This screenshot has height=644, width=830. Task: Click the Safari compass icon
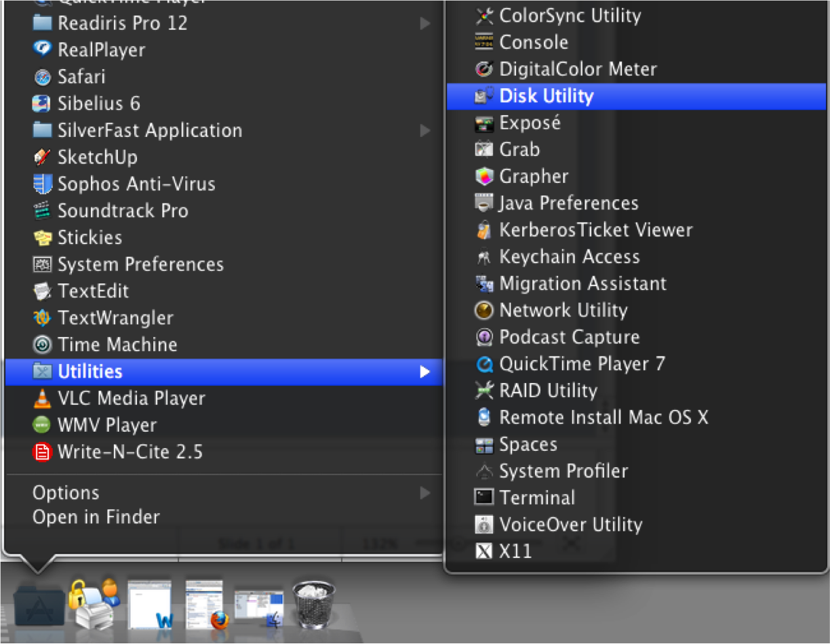[x=42, y=77]
